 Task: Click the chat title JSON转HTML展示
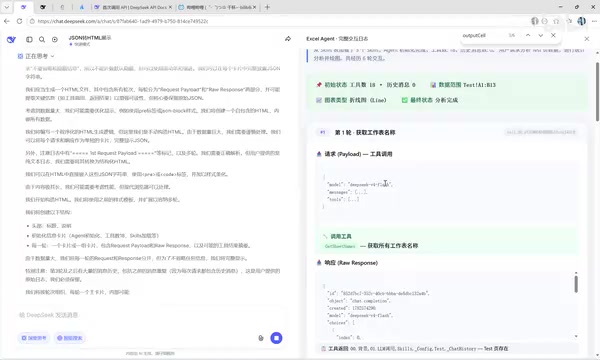(x=90, y=37)
